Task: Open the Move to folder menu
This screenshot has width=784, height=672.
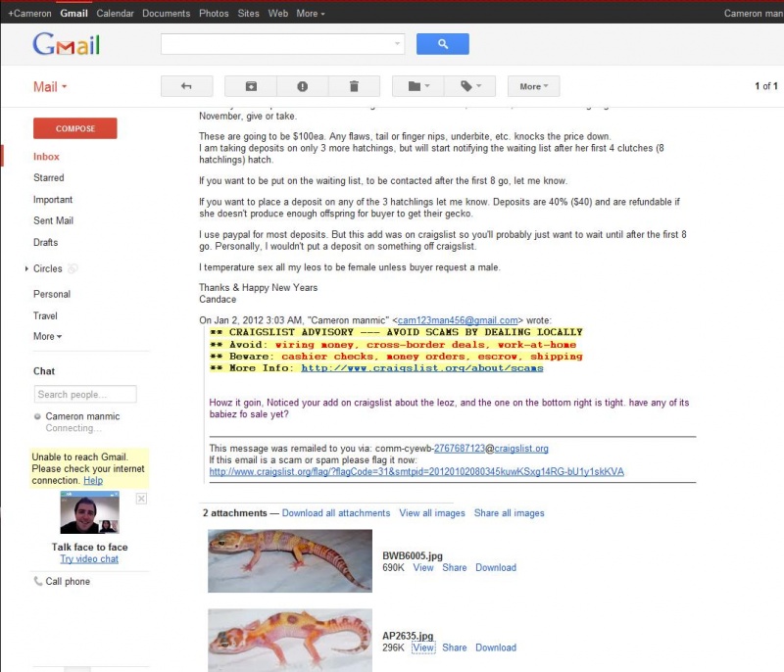Action: pyautogui.click(x=418, y=86)
